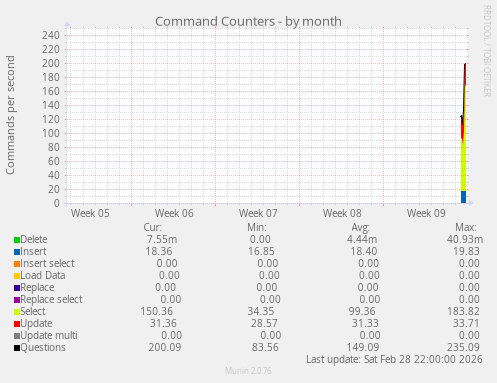Click the green Delete legend swatch

click(x=17, y=240)
